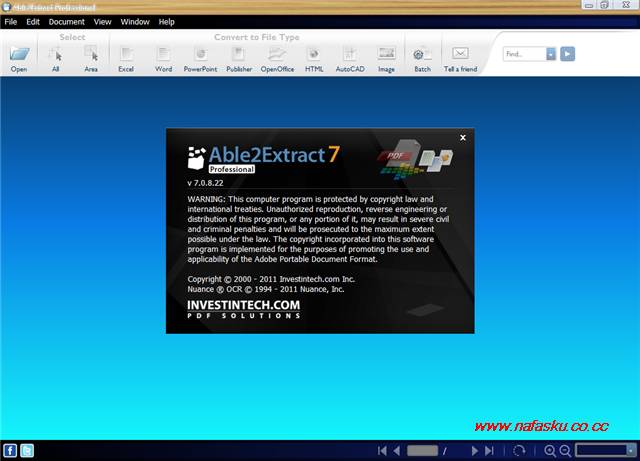Click the page number input box
The height and width of the screenshot is (461, 640).
(422, 450)
